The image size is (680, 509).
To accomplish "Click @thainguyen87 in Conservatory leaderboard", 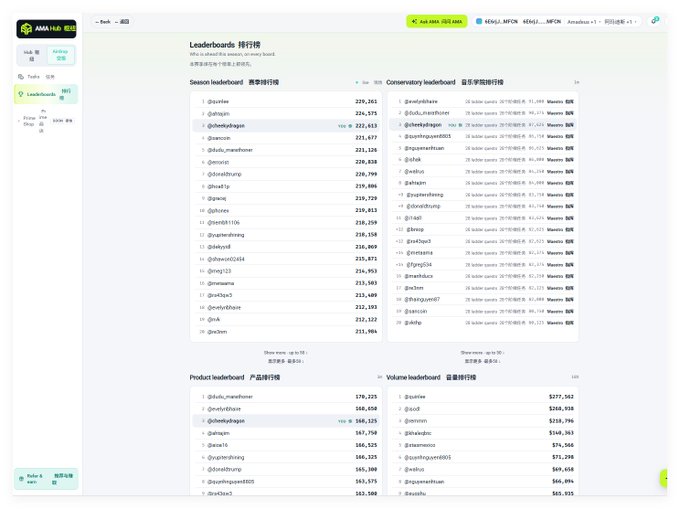I will pyautogui.click(x=422, y=299).
